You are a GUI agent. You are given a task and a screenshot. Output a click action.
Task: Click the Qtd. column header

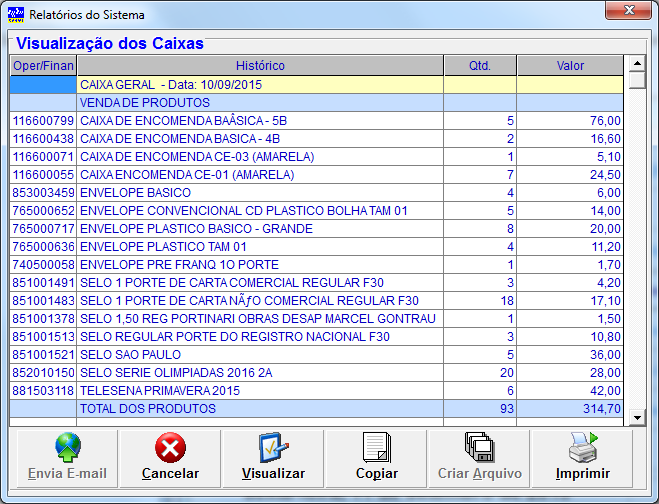click(x=480, y=66)
